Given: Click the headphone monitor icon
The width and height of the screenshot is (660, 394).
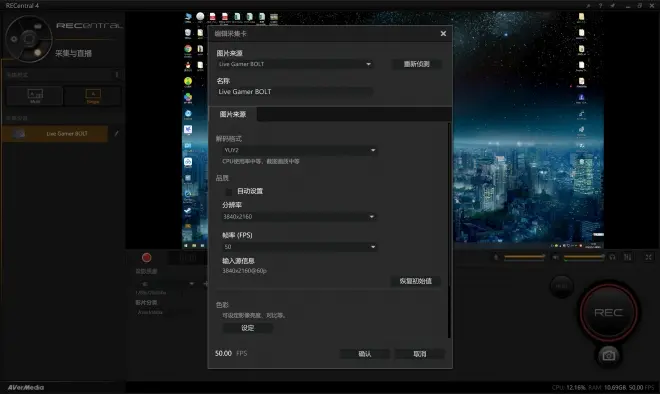Looking at the screenshot, I should tap(612, 257).
